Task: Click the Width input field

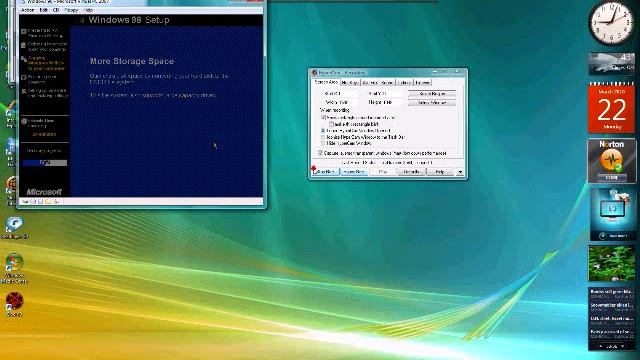Action: [349, 102]
